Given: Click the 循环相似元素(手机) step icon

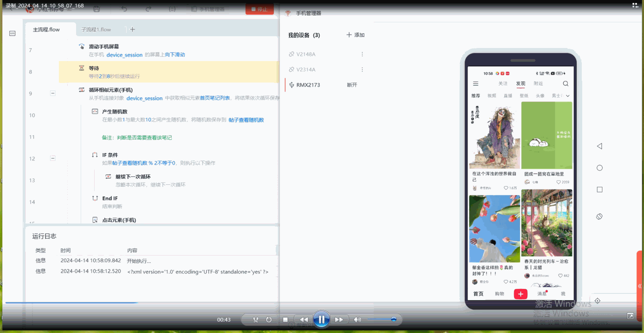Looking at the screenshot, I should pos(82,90).
